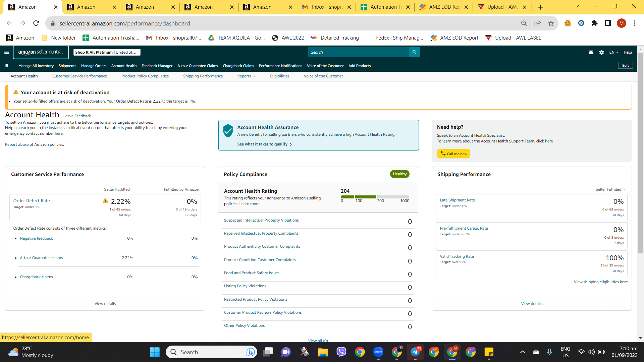Switch to Shipping Performance tab

point(203,76)
